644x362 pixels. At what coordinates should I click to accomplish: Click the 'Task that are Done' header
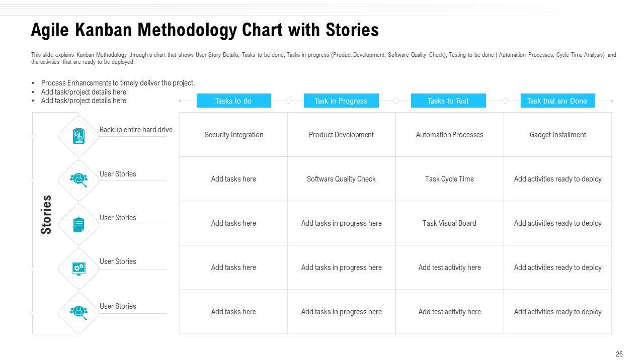pyautogui.click(x=557, y=101)
